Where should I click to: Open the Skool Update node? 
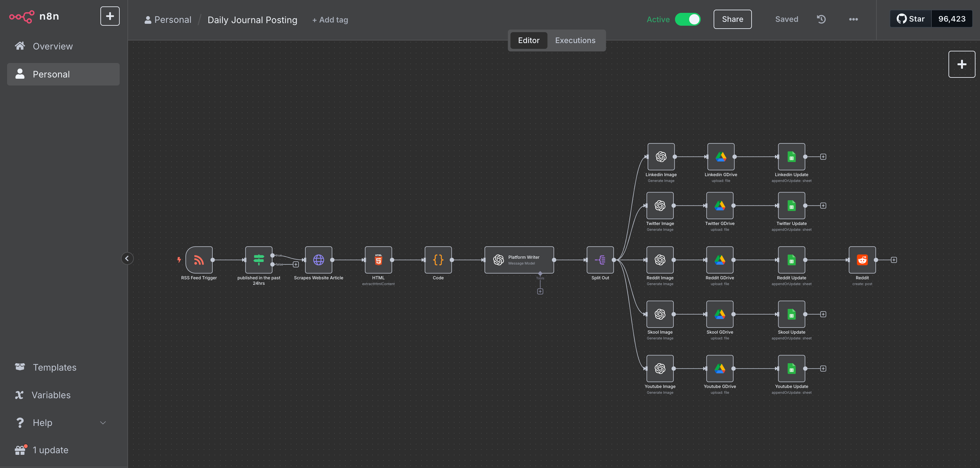pyautogui.click(x=791, y=314)
